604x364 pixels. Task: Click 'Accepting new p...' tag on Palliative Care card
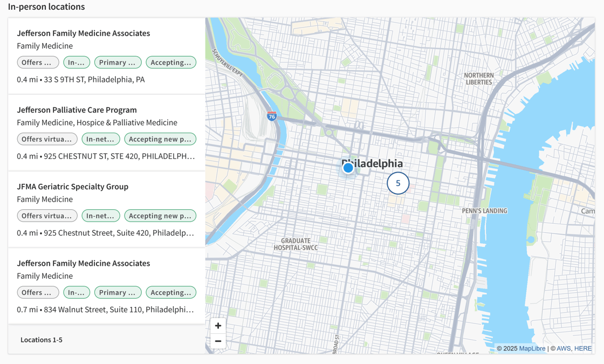point(160,139)
